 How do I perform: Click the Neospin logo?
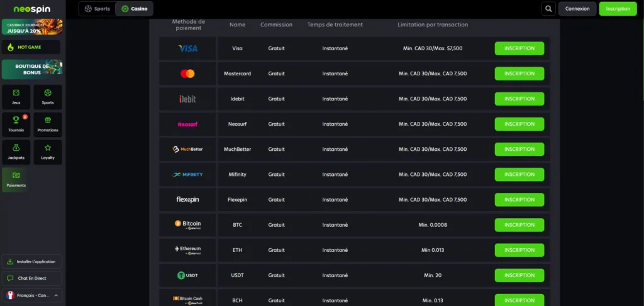[31, 9]
